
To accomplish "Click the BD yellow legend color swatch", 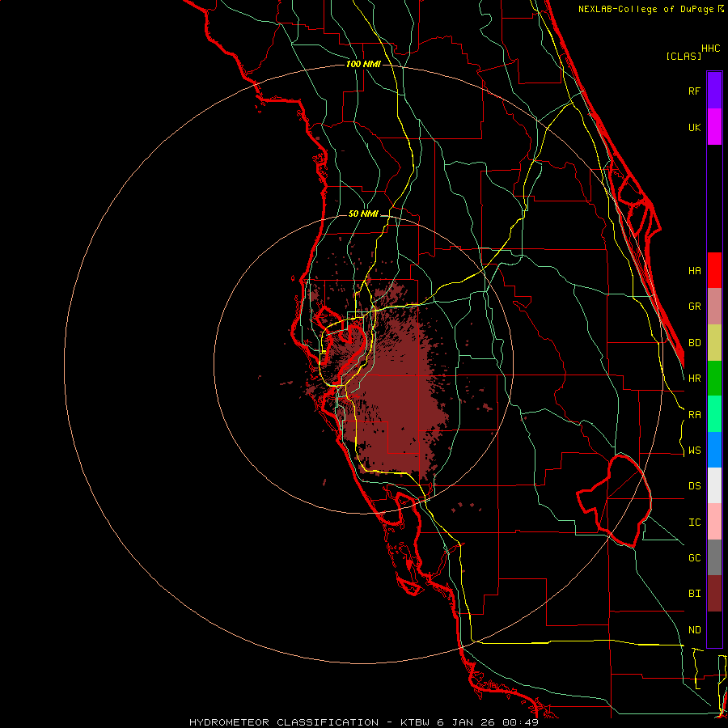I will [714, 343].
